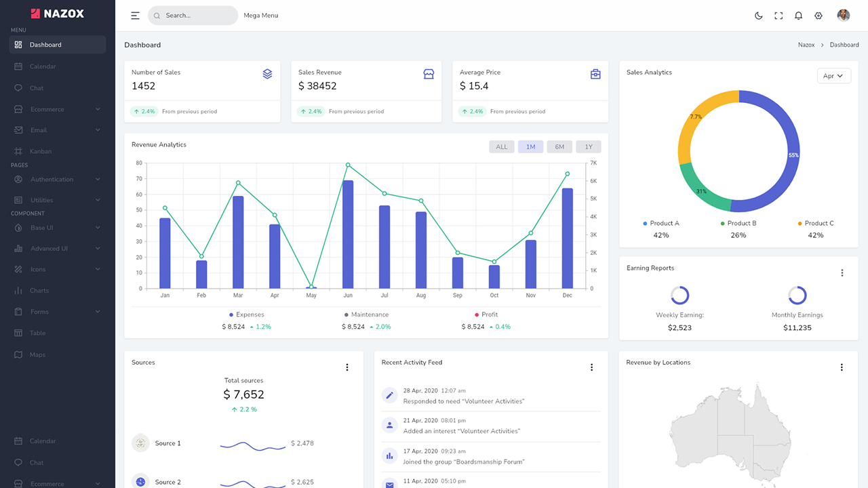Image resolution: width=868 pixels, height=488 pixels.
Task: Expand the Ecommerce sidebar menu
Action: [46, 108]
